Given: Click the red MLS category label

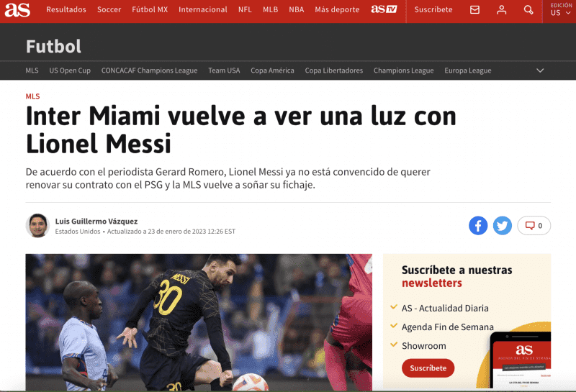Looking at the screenshot, I should 32,96.
